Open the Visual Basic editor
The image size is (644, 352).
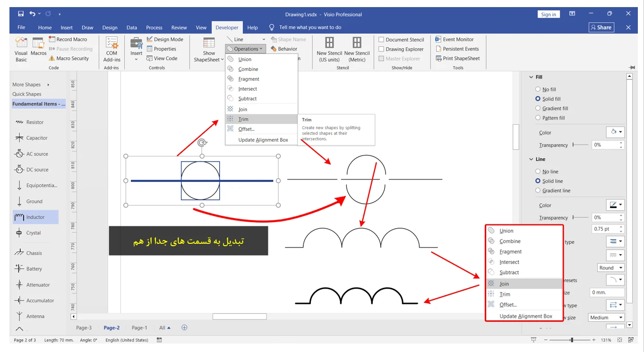point(21,49)
